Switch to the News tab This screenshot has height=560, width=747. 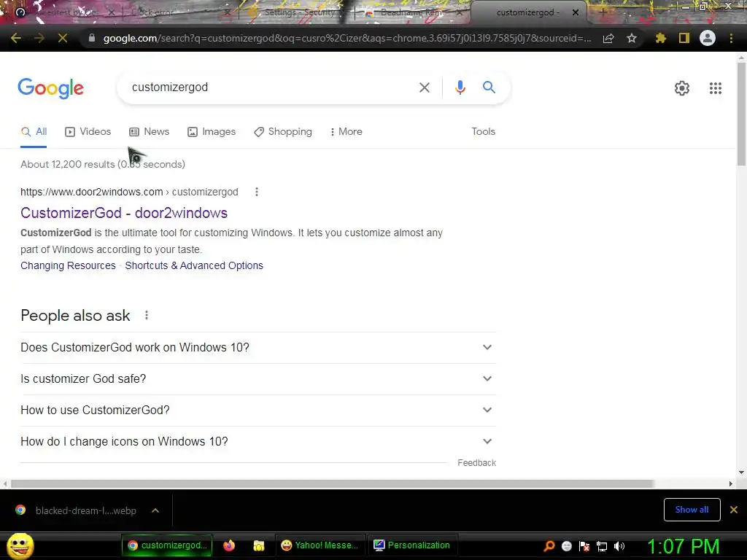pyautogui.click(x=150, y=132)
